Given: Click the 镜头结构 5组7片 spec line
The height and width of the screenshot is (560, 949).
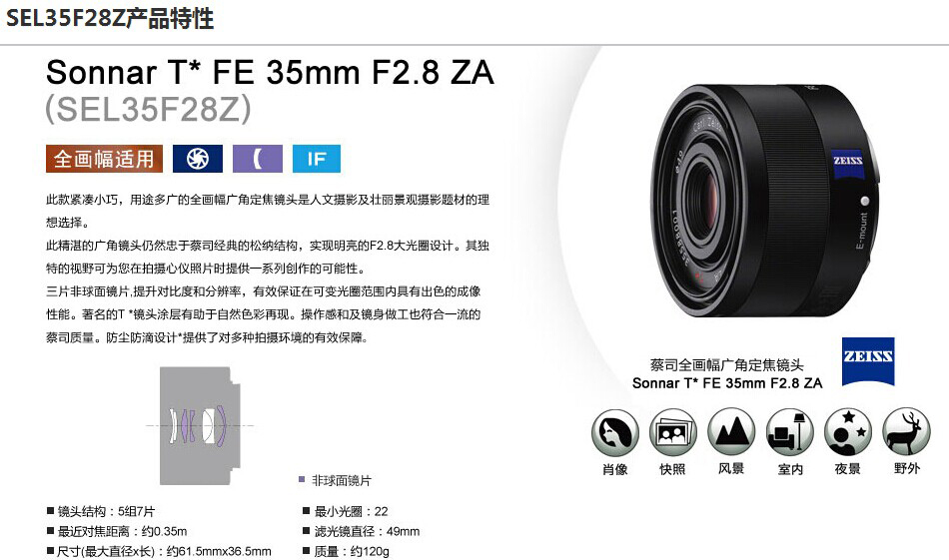Looking at the screenshot, I should (101, 512).
